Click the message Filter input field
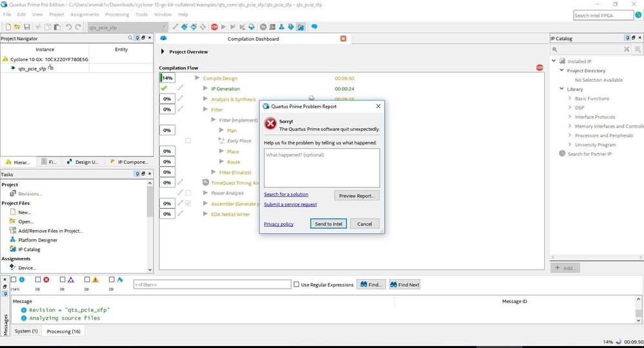This screenshot has height=348, width=644. [x=212, y=284]
